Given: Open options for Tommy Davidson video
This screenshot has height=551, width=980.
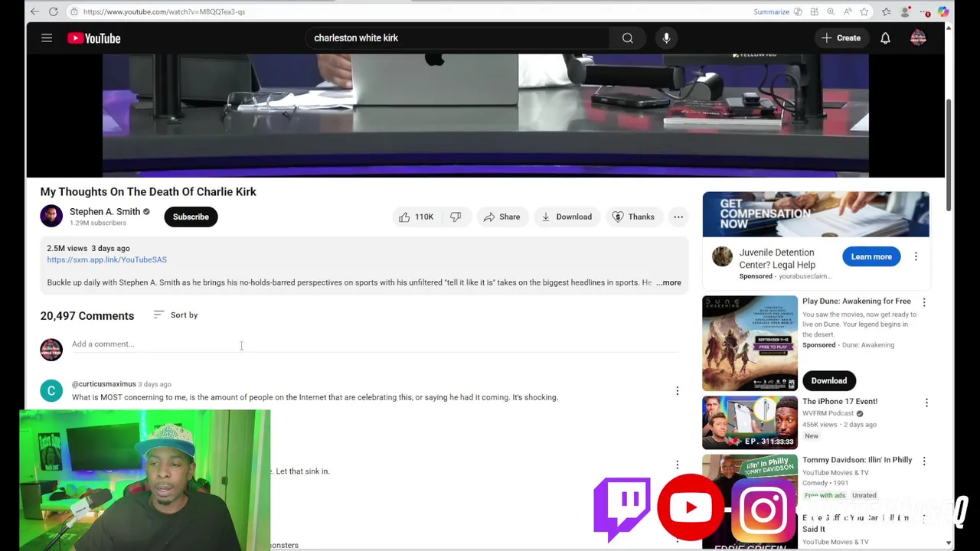Looking at the screenshot, I should [x=924, y=461].
